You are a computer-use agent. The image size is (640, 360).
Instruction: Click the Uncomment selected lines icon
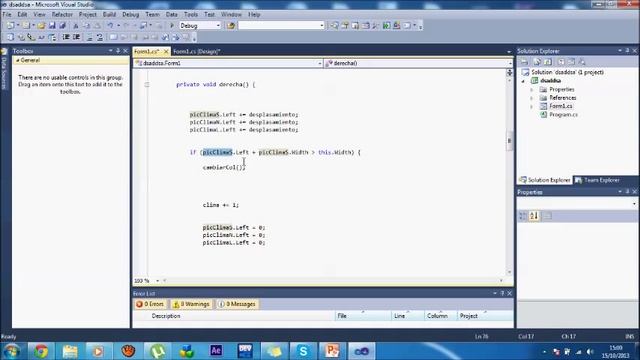pos(100,37)
